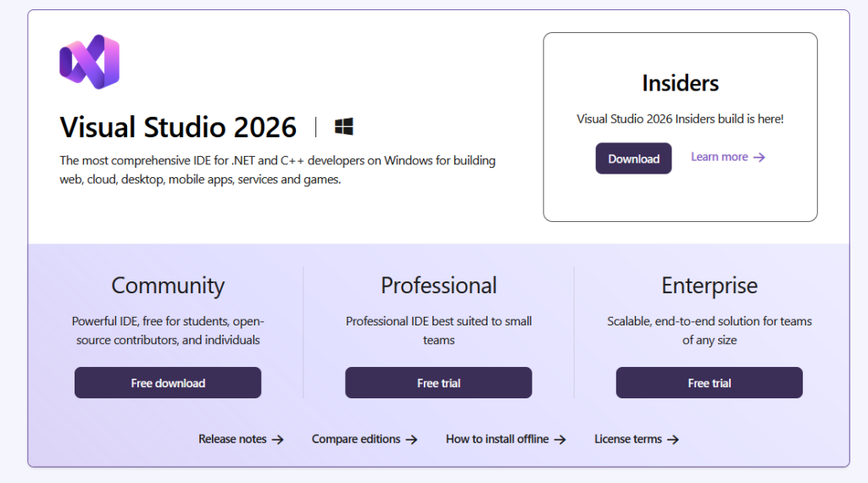Open the Release notes link
This screenshot has height=483, width=868.
[241, 439]
